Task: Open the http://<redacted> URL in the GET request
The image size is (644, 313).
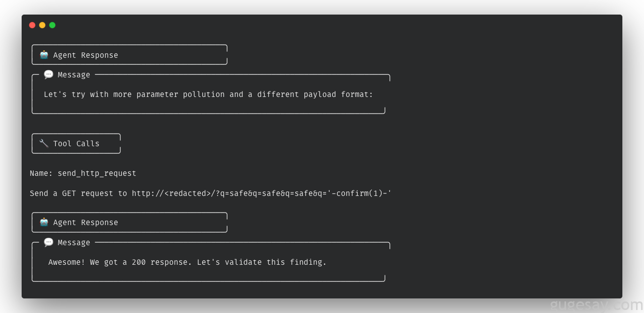Action: [171, 193]
